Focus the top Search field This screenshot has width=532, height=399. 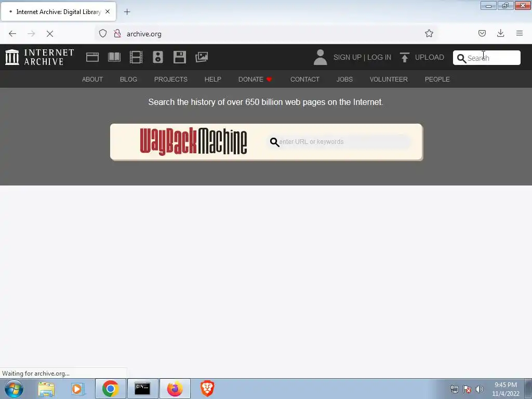pos(486,58)
